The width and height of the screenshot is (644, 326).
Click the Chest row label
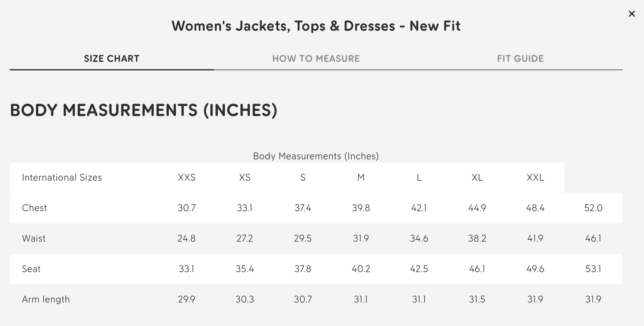click(34, 208)
